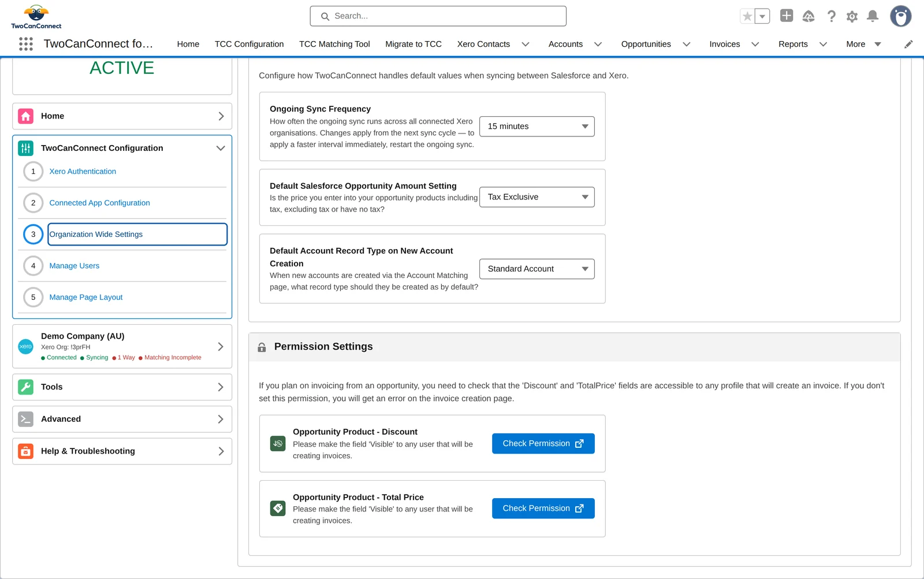Click the pencil icon to edit navigation

pyautogui.click(x=908, y=44)
